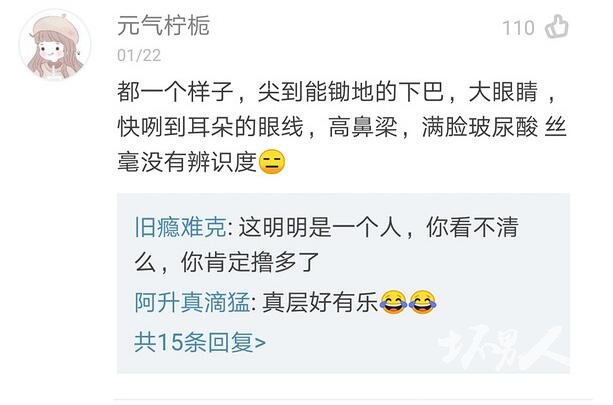Select comment line starting 快咧到耳朵的眼线
The image size is (613, 405).
tap(342, 127)
